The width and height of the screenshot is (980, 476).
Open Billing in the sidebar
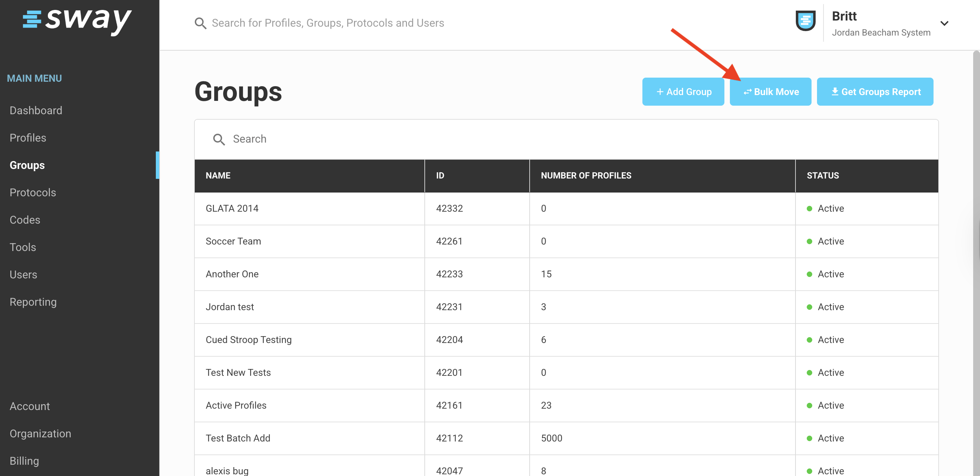pos(24,461)
